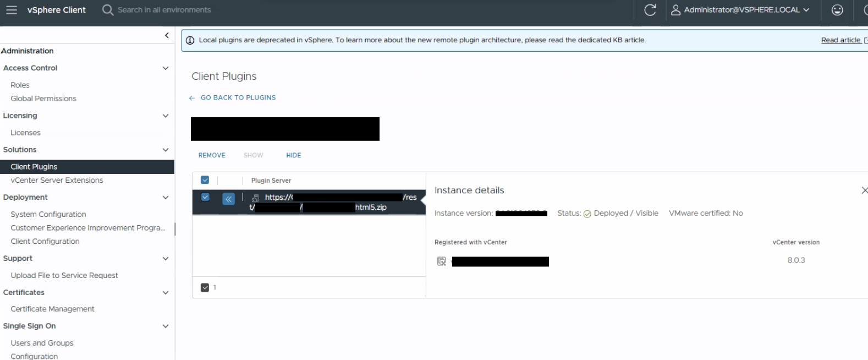
Task: Collapse the Access Control section
Action: click(166, 68)
